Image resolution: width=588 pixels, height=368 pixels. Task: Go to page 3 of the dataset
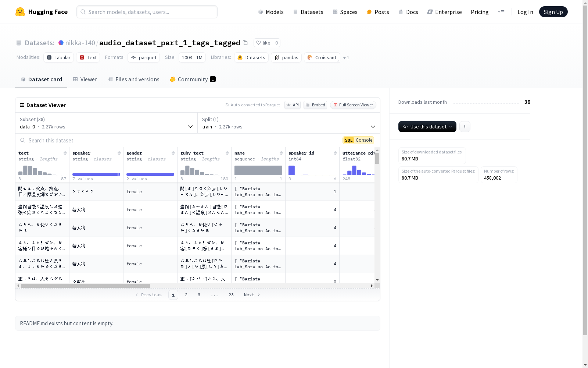click(199, 295)
